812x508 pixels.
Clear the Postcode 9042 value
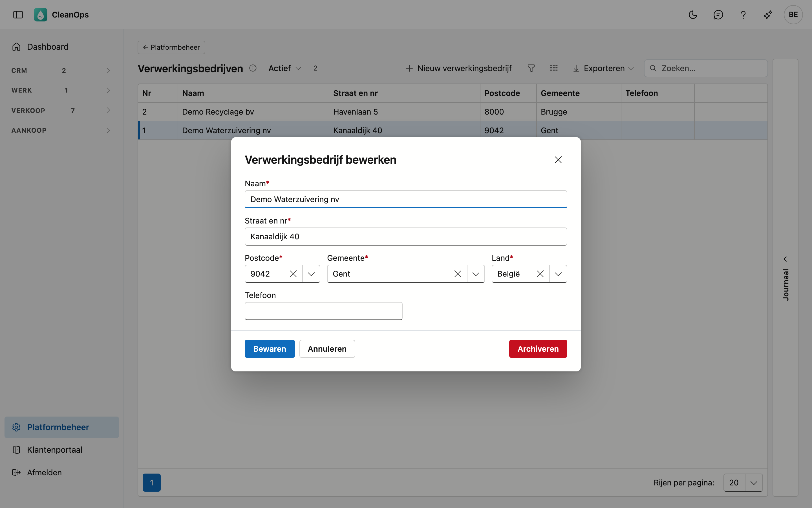tap(293, 274)
